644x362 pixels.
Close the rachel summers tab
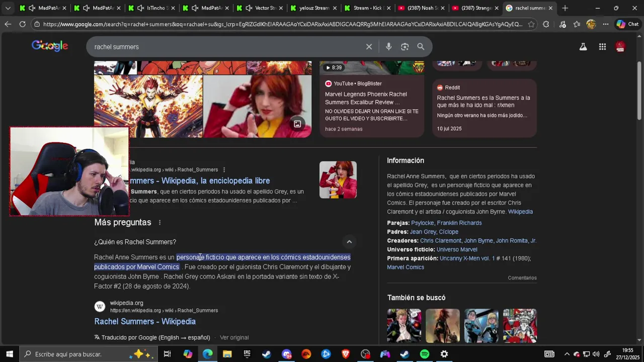550,8
